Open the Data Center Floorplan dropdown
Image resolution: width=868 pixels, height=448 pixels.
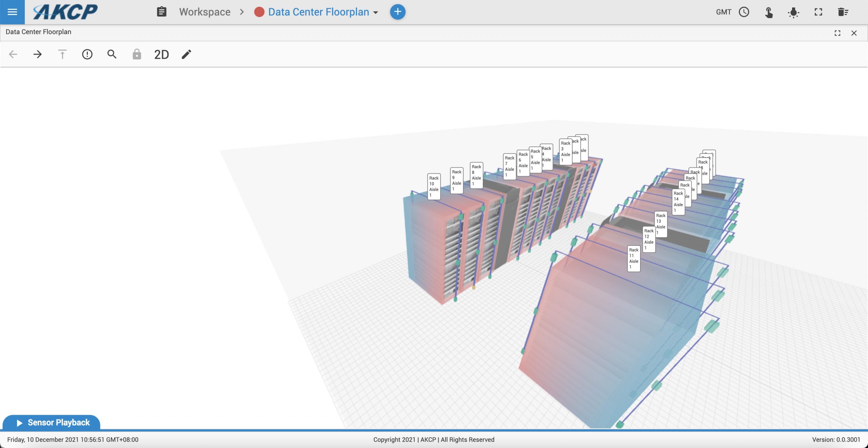click(x=376, y=12)
